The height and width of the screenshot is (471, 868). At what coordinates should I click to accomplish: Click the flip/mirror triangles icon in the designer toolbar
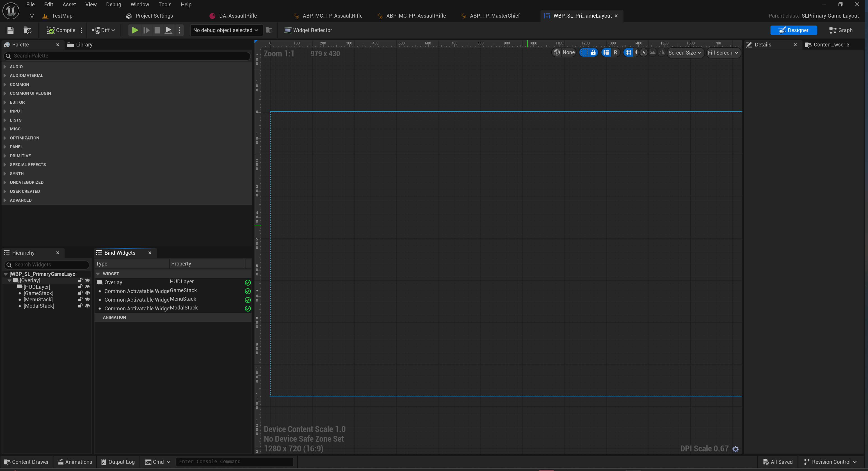click(662, 53)
